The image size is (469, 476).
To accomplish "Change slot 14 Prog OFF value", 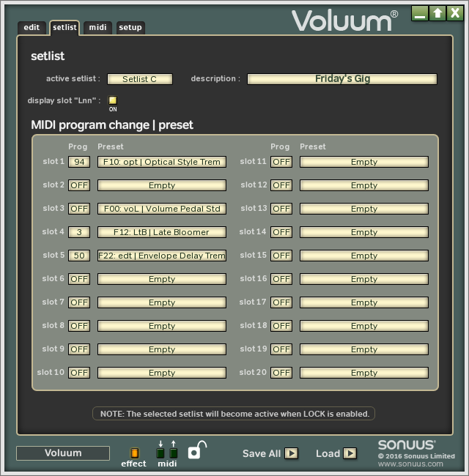I will coord(281,232).
